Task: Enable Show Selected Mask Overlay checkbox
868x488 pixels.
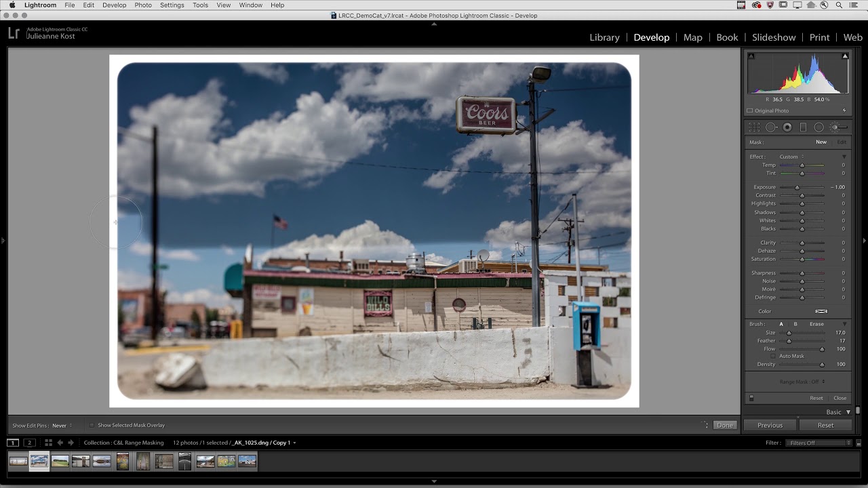Action: [x=92, y=425]
